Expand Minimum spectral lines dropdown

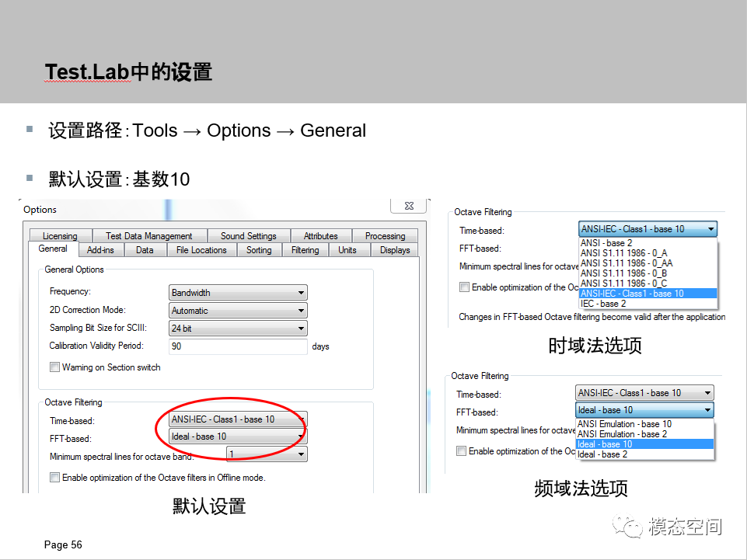pyautogui.click(x=267, y=454)
